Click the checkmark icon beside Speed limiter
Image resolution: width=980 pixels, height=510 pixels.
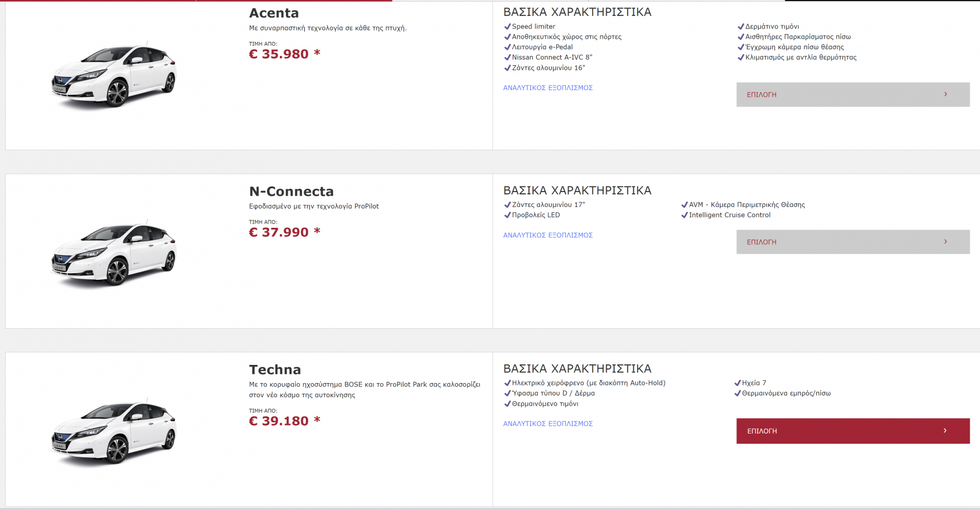[508, 27]
